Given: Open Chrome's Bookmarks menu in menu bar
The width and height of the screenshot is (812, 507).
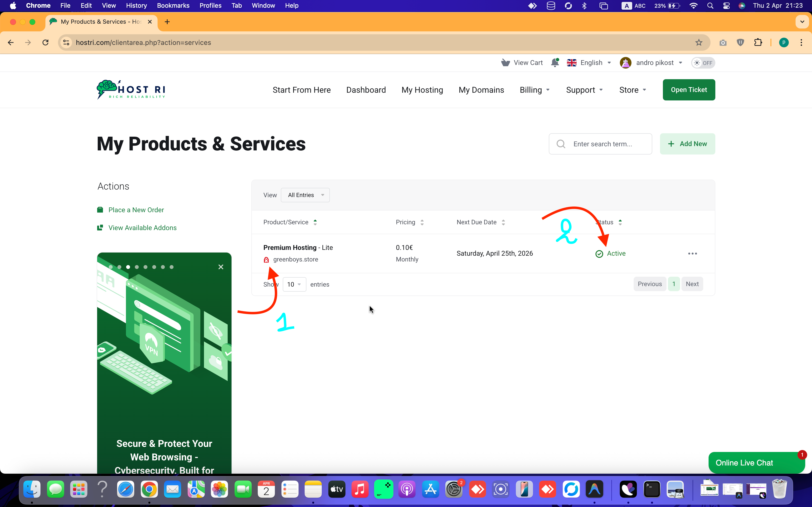Looking at the screenshot, I should click(x=173, y=6).
